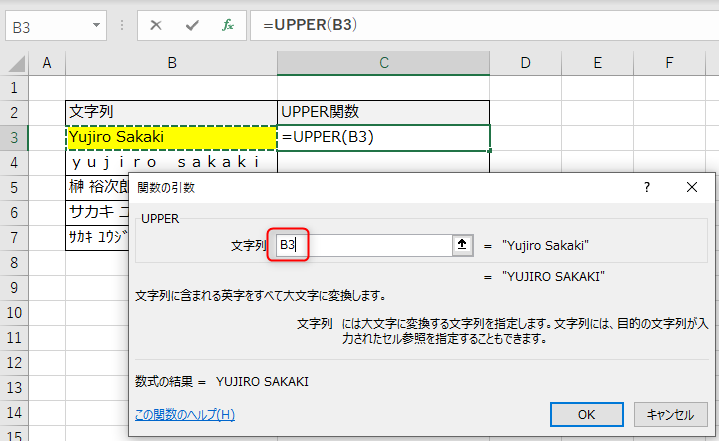Click the insert function fx icon
The image size is (719, 441).
228,25
